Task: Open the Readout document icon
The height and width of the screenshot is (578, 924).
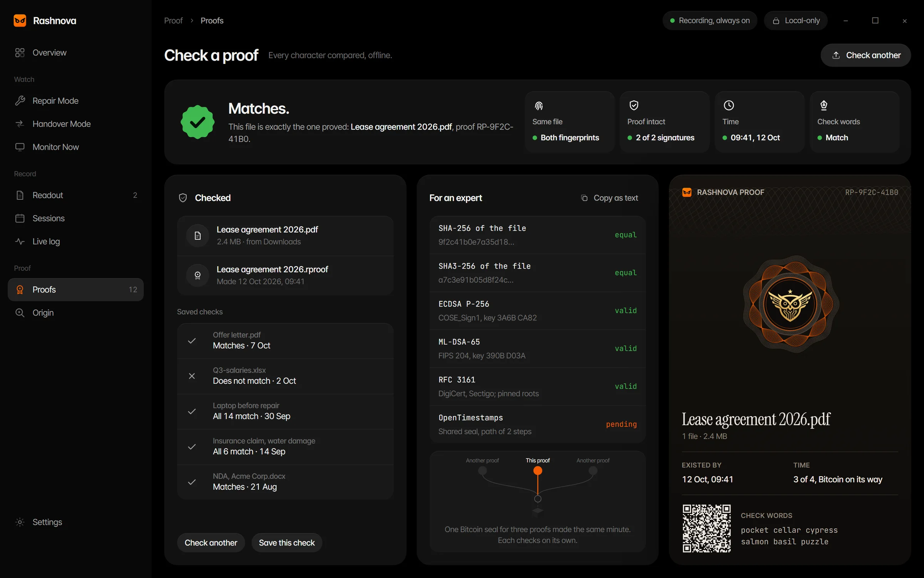Action: (x=20, y=195)
